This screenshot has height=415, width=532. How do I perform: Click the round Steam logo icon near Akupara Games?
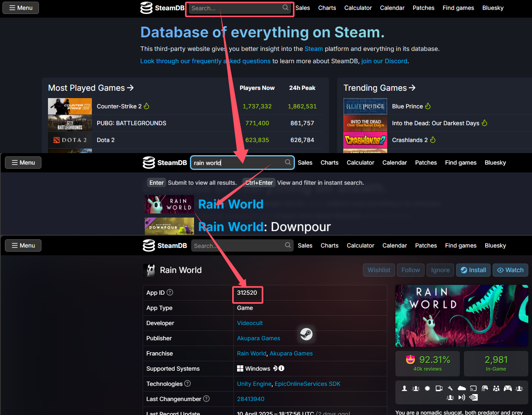click(306, 334)
